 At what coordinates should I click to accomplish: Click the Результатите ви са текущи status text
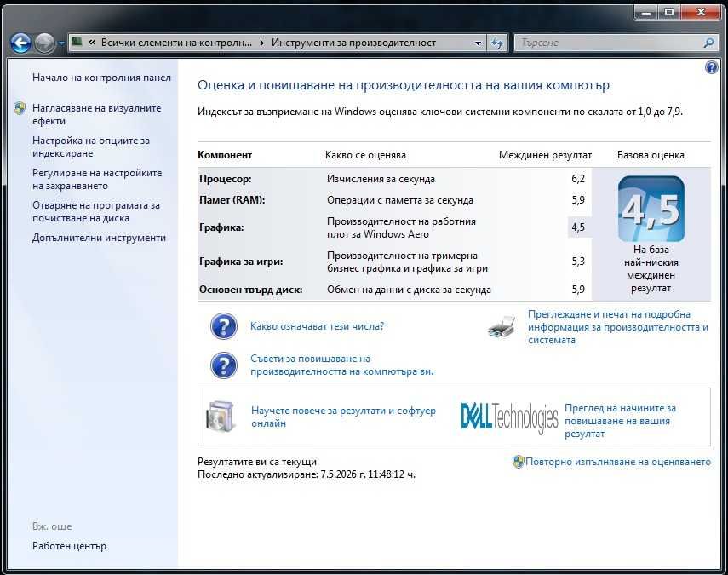[257, 462]
